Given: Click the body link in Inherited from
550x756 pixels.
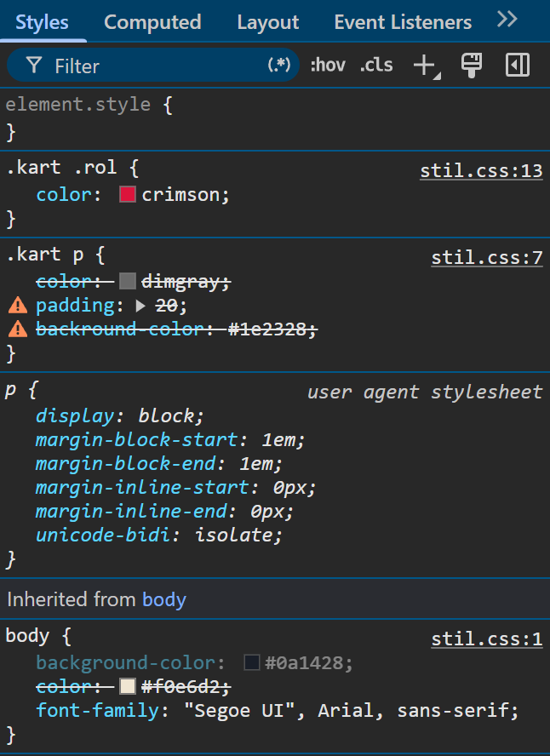Looking at the screenshot, I should coord(163,600).
